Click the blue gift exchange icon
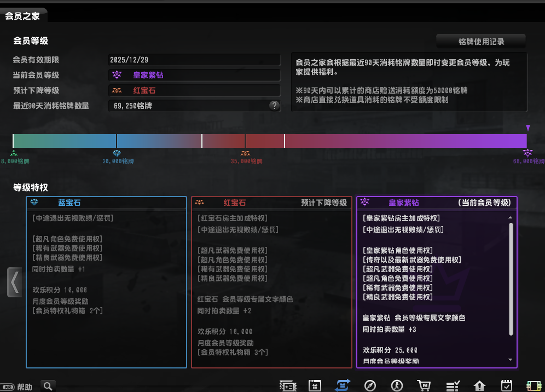Viewport: 545px width, 392px height. (343, 386)
